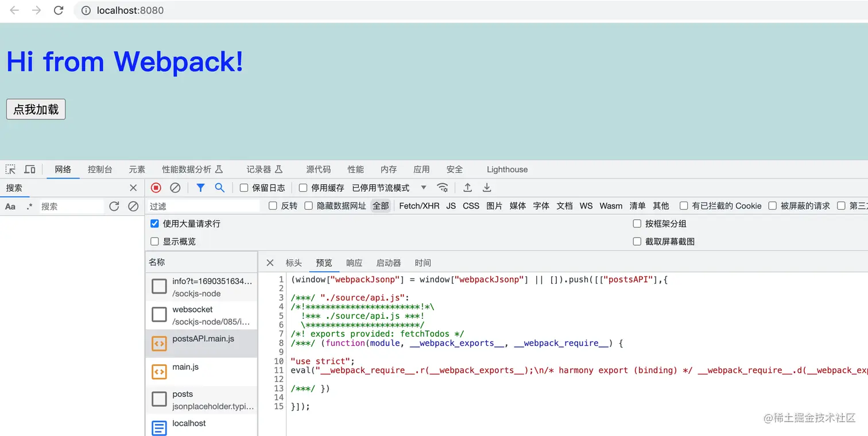Select main.js in request list
Viewport: 868px width, 436px height.
[201, 372]
